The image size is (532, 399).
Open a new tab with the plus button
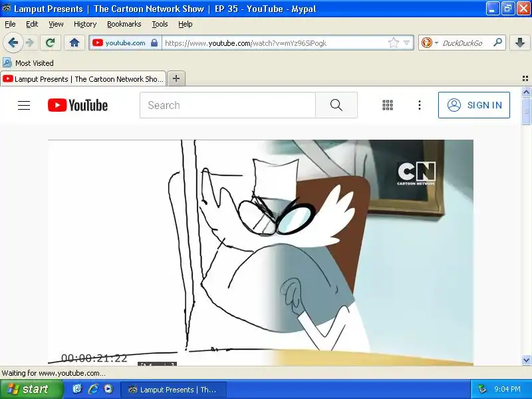pyautogui.click(x=176, y=78)
